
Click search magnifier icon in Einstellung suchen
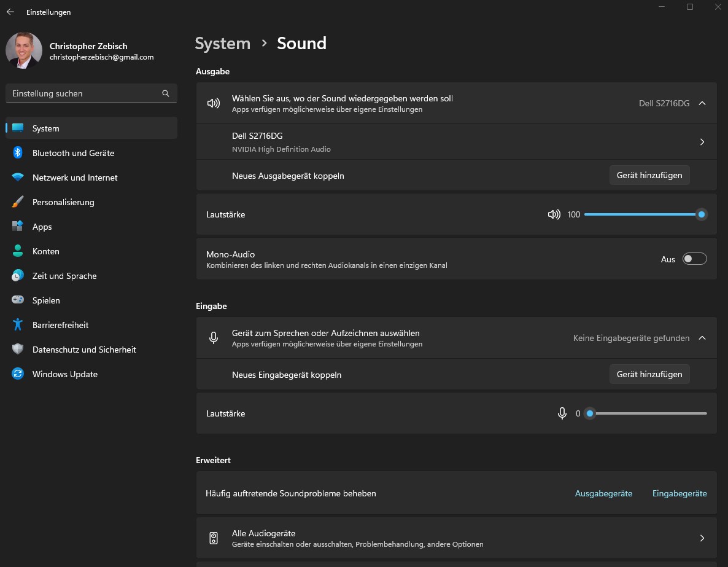click(166, 93)
